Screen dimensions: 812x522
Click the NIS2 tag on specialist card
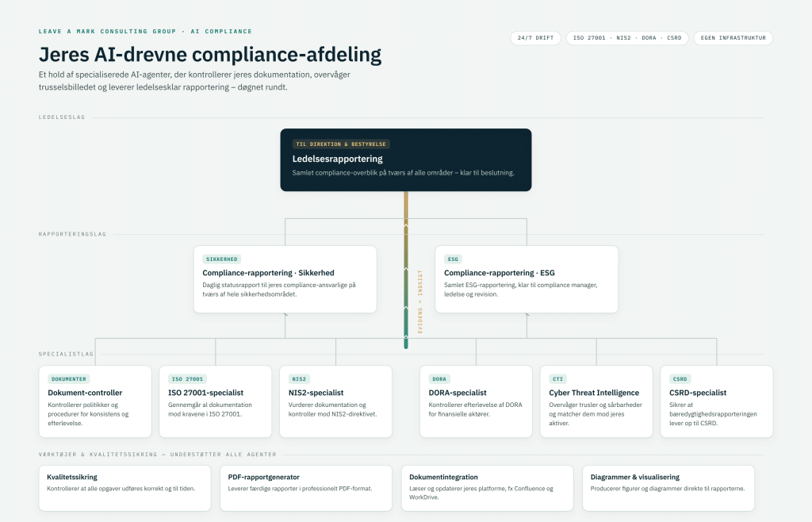point(299,379)
